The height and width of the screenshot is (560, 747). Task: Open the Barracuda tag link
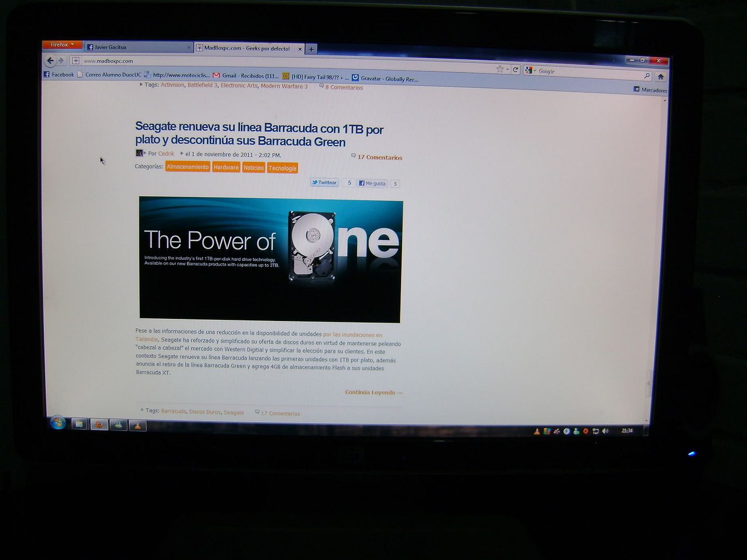pyautogui.click(x=173, y=411)
